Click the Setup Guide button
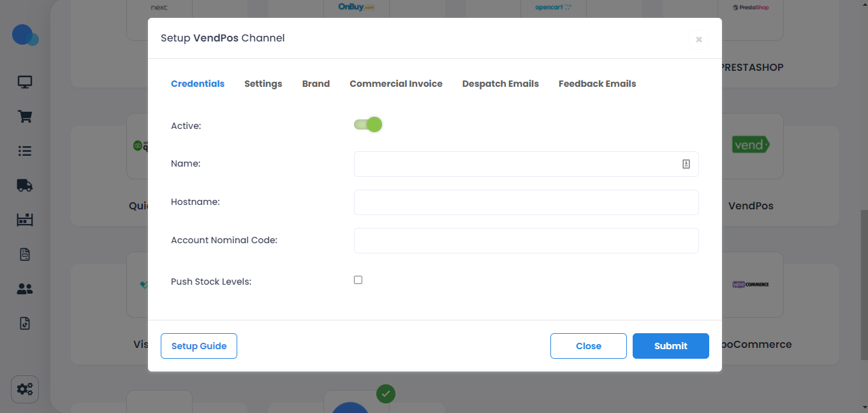Image resolution: width=868 pixels, height=413 pixels. coord(199,346)
